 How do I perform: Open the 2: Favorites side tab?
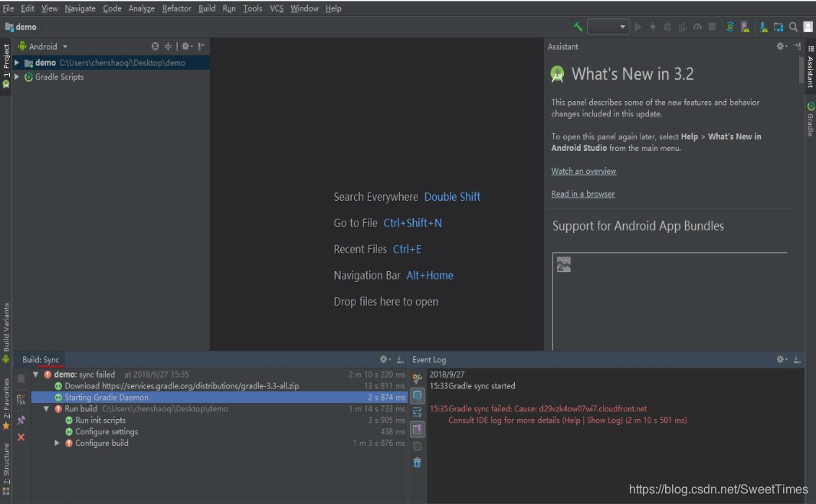pyautogui.click(x=6, y=404)
